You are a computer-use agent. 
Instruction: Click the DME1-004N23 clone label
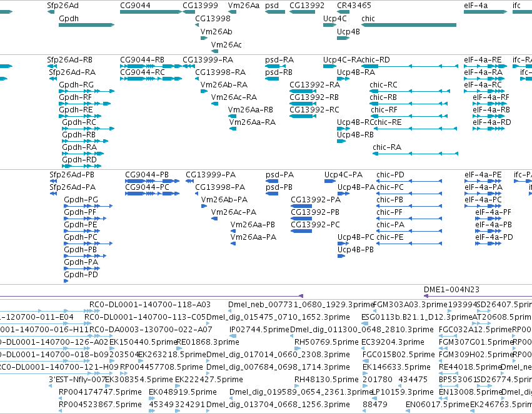tap(451, 290)
